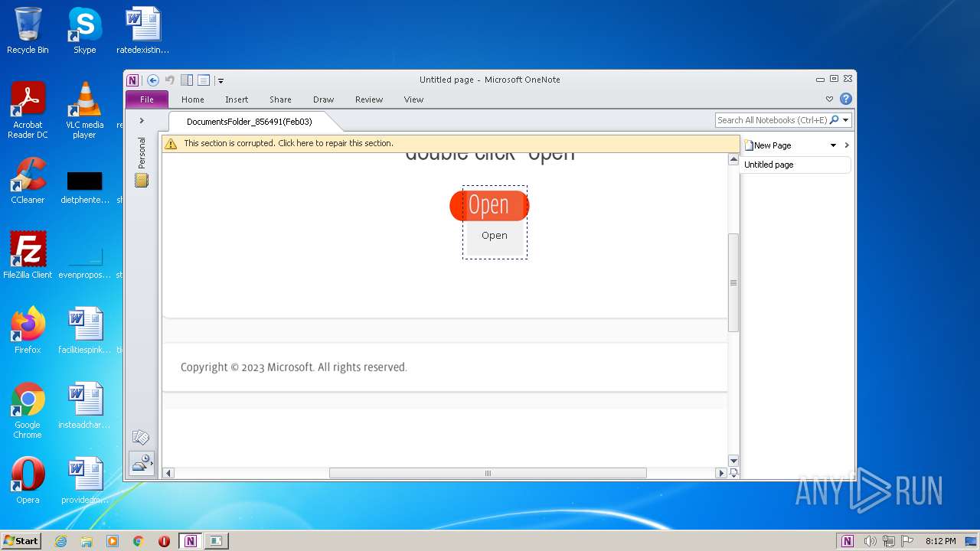Select the Google Chrome desktop shortcut

(28, 410)
